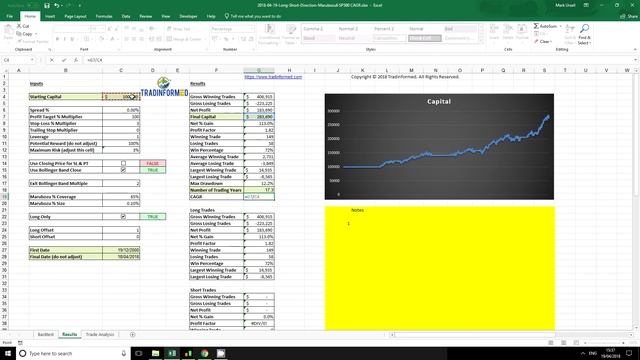Cancel the formula entry with X
The height and width of the screenshot is (360, 640).
(52, 60)
